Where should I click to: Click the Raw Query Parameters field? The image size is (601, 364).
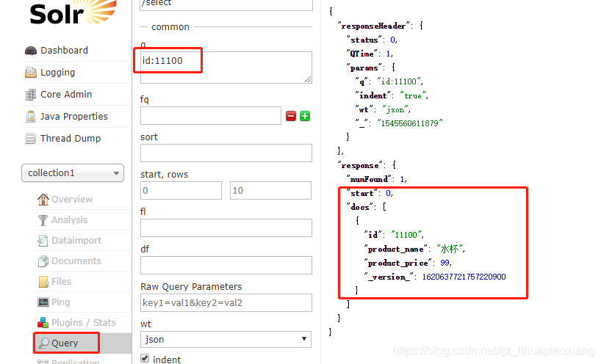(x=226, y=303)
